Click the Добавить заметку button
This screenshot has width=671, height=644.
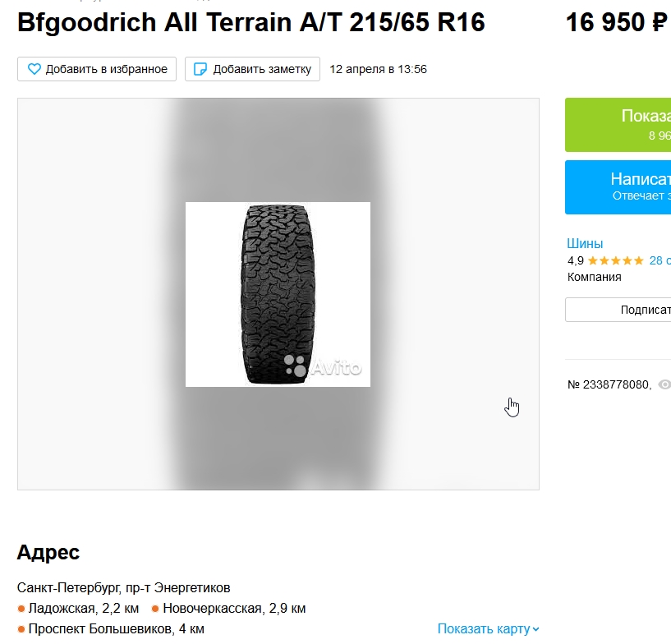tap(252, 69)
